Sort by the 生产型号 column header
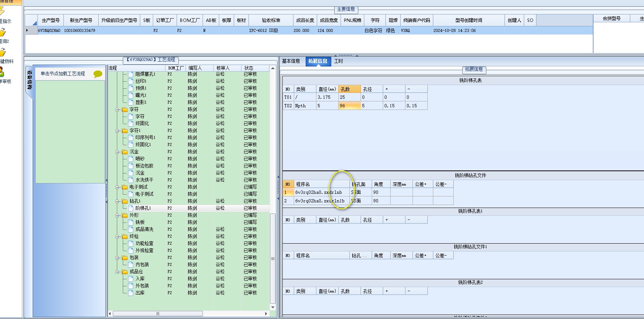The height and width of the screenshot is (319, 644). point(51,20)
